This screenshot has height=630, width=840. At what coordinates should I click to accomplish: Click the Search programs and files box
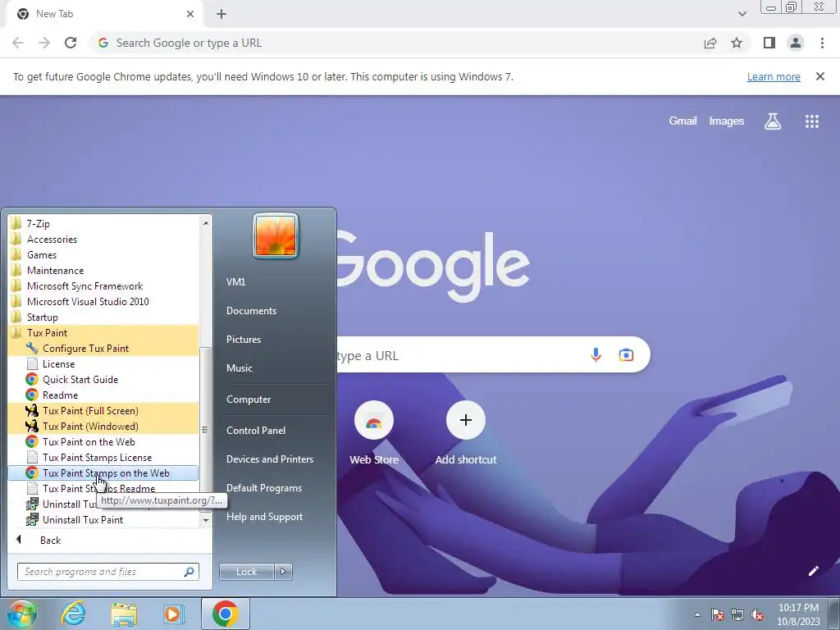(x=107, y=572)
